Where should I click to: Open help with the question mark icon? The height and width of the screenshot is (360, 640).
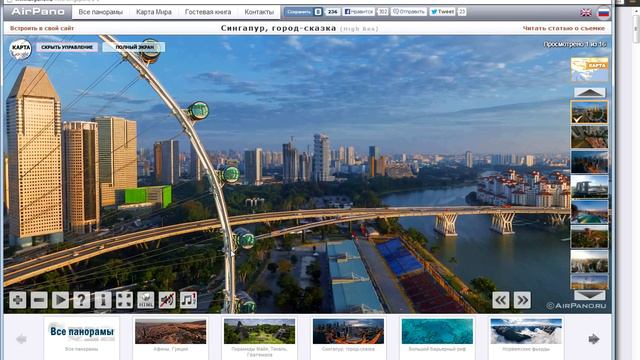coord(82,300)
